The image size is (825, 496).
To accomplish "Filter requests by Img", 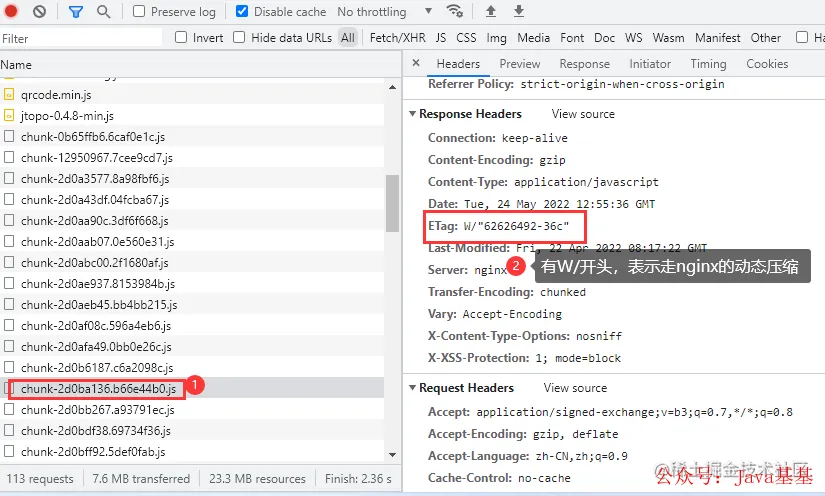I will [496, 38].
